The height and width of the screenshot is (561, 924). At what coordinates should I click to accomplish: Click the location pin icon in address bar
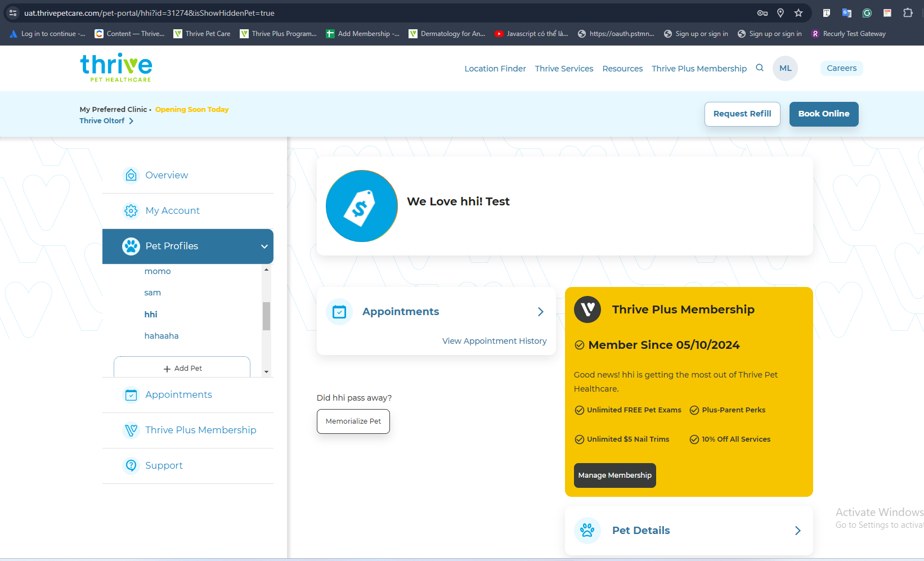tap(781, 13)
